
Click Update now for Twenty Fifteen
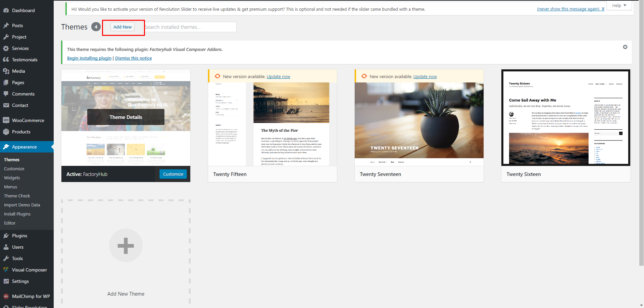click(x=279, y=76)
